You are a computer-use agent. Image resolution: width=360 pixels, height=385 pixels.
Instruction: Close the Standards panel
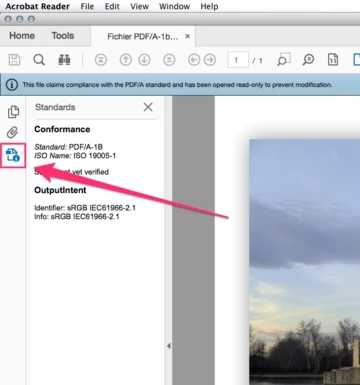tap(148, 107)
